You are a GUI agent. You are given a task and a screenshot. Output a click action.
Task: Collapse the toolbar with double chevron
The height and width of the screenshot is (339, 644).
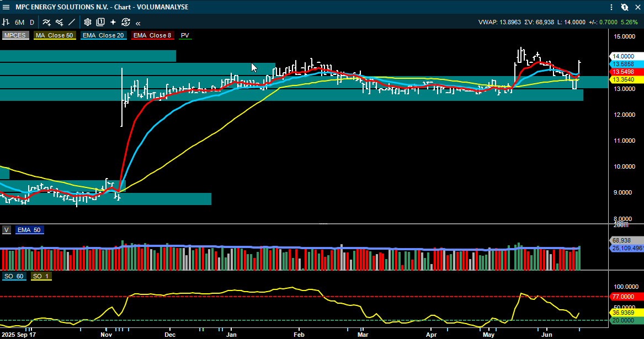pyautogui.click(x=138, y=23)
